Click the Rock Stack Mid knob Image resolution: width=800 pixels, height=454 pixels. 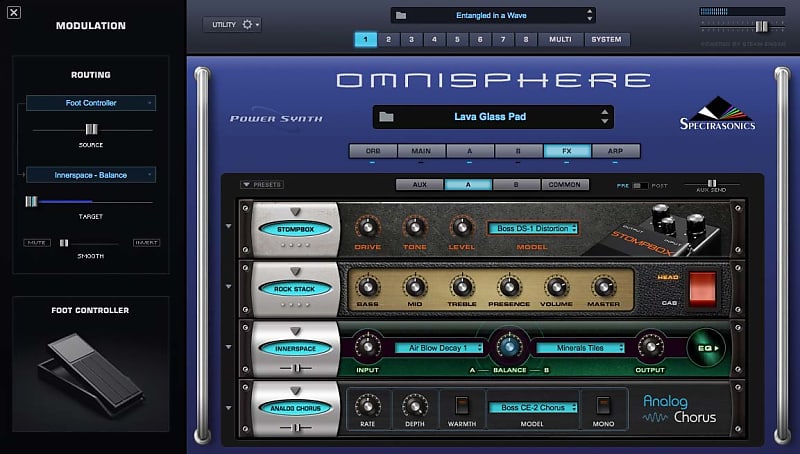pos(415,287)
